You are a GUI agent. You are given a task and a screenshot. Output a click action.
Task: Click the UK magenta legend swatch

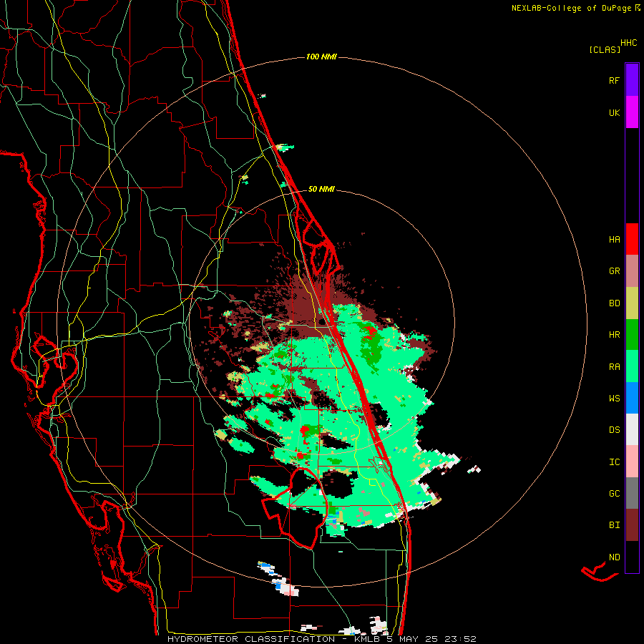pyautogui.click(x=632, y=112)
